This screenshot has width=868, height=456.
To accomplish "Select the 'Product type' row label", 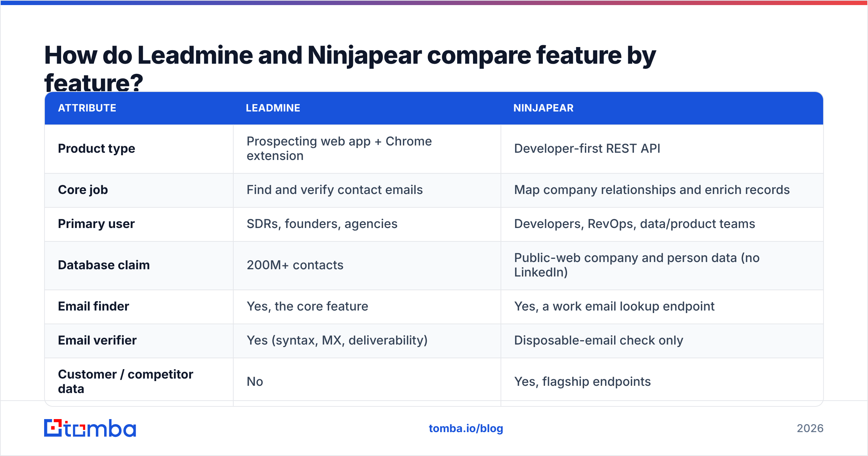I will 97,148.
